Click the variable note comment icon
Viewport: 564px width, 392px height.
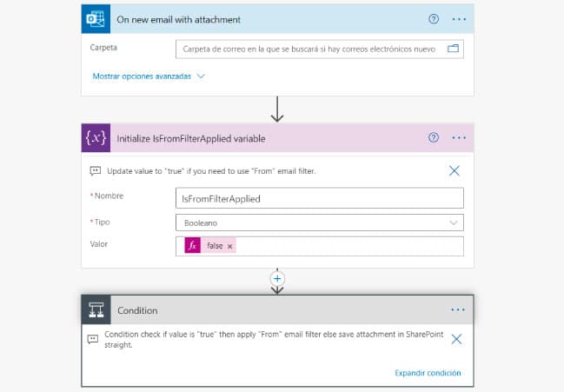[x=95, y=171]
